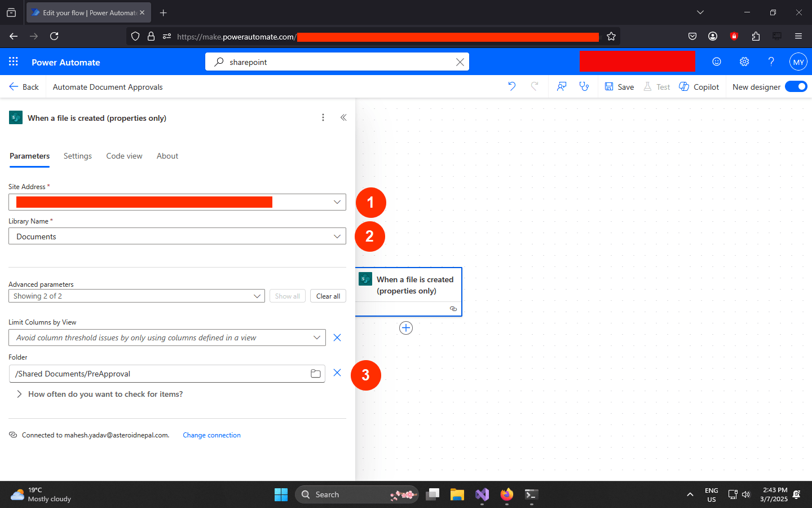Viewport: 812px width, 508px height.
Task: Open the Copilot panel
Action: click(699, 87)
